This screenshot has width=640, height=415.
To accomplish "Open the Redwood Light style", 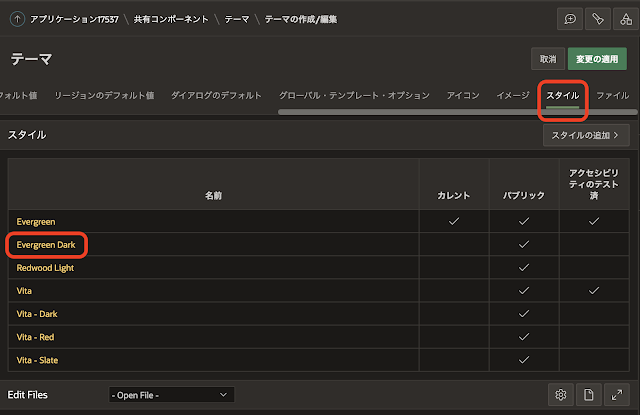I will click(45, 268).
